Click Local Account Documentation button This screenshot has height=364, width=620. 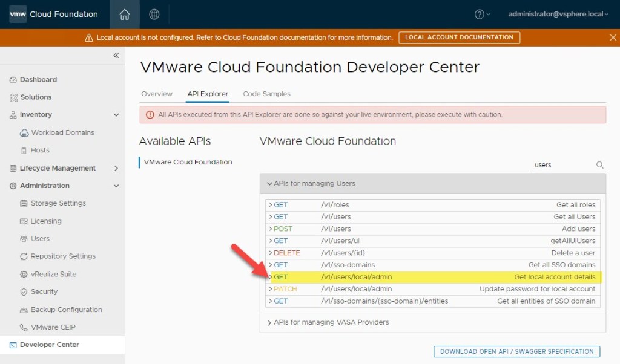click(x=459, y=37)
